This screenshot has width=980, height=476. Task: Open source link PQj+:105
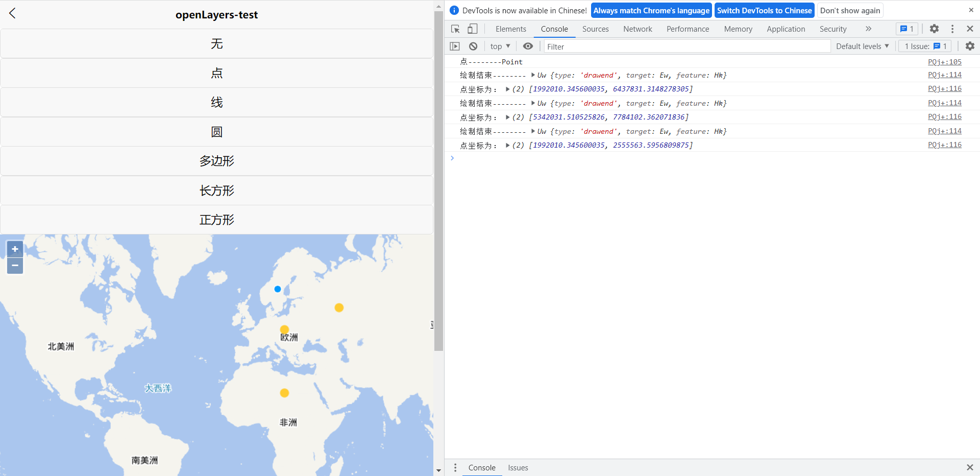[x=944, y=62]
